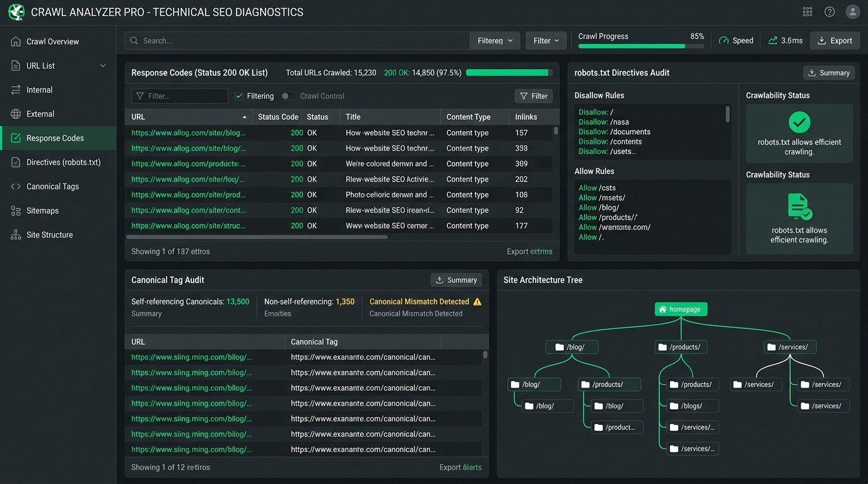Screen dimensions: 868x484
Task: Click Summary button in robots.txt Directives Audit
Action: [829, 73]
